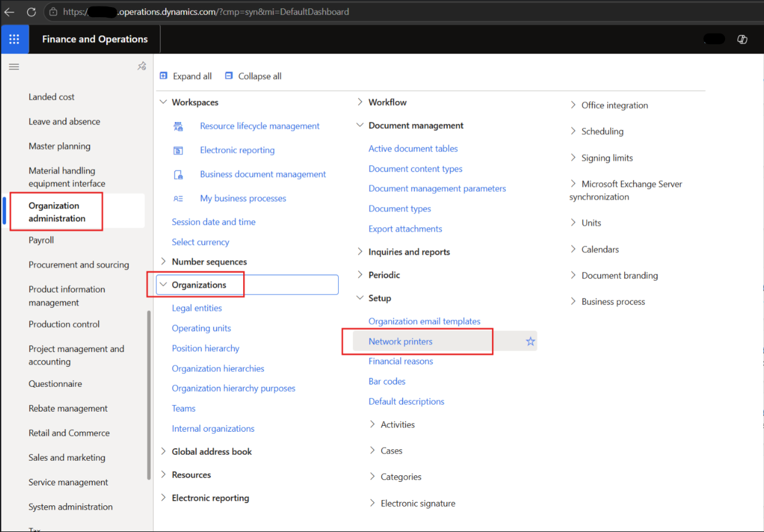The image size is (764, 532).
Task: Click the hamburger navigation menu icon
Action: pos(14,67)
